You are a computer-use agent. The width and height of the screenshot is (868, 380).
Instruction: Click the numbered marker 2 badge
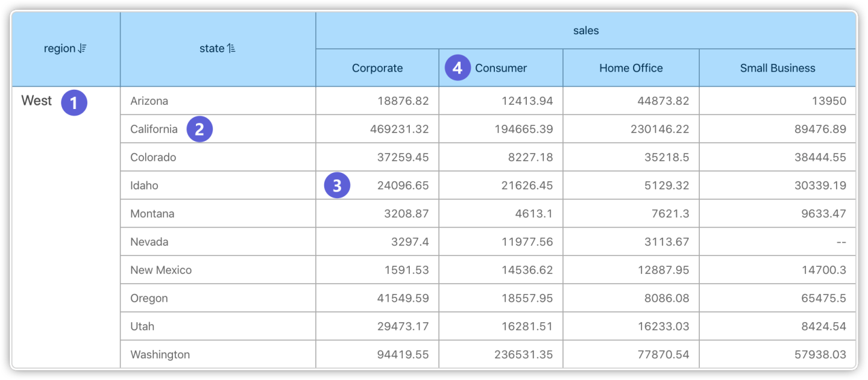pyautogui.click(x=200, y=129)
